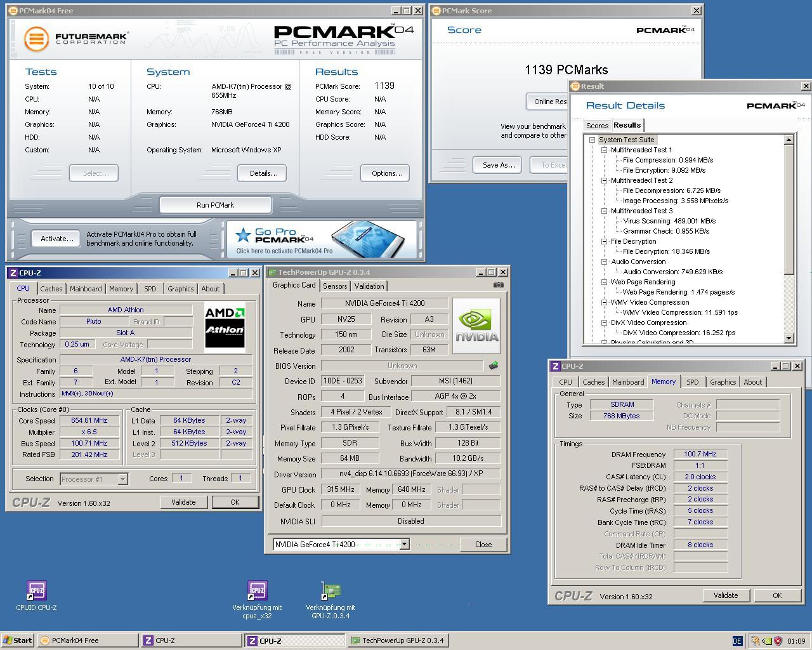Click the GPU-Z BIOS save icon
Image resolution: width=812 pixels, height=650 pixels.
494,366
